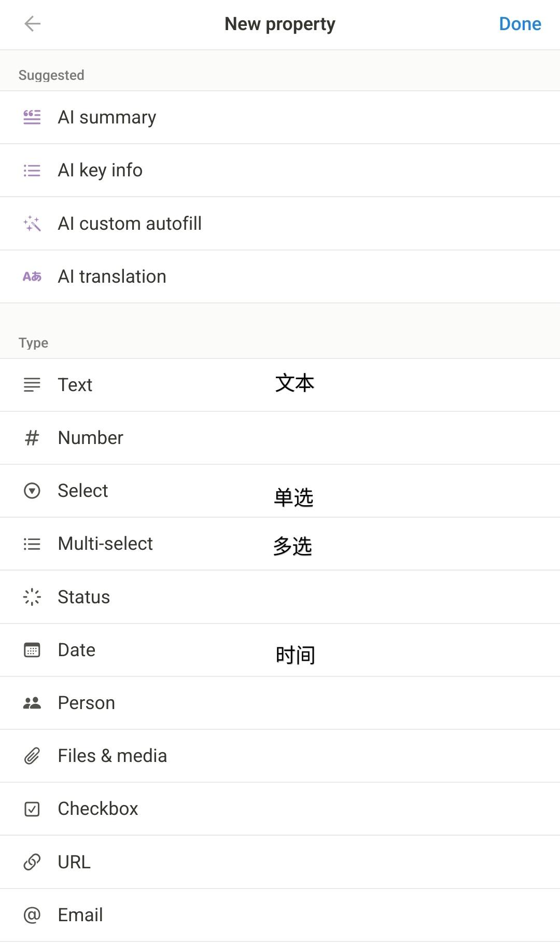This screenshot has width=560, height=943.
Task: Tap the AI summary quote icon
Action: [x=32, y=117]
